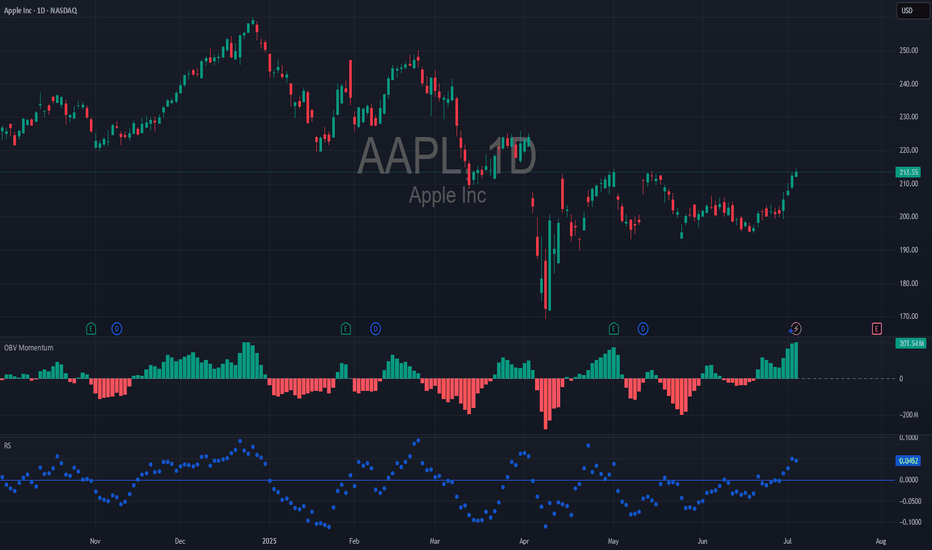
Task: Click the Dec label on time axis
Action: click(180, 542)
